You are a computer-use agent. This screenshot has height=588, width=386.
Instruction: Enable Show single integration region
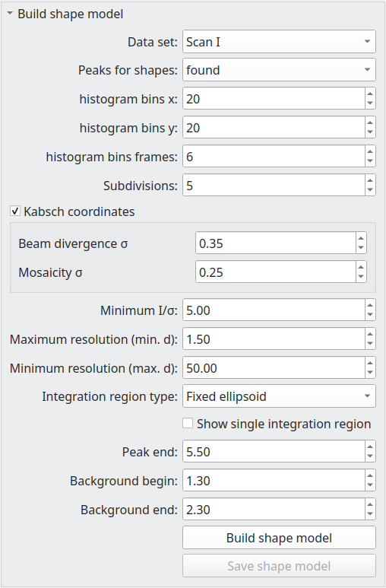point(188,424)
